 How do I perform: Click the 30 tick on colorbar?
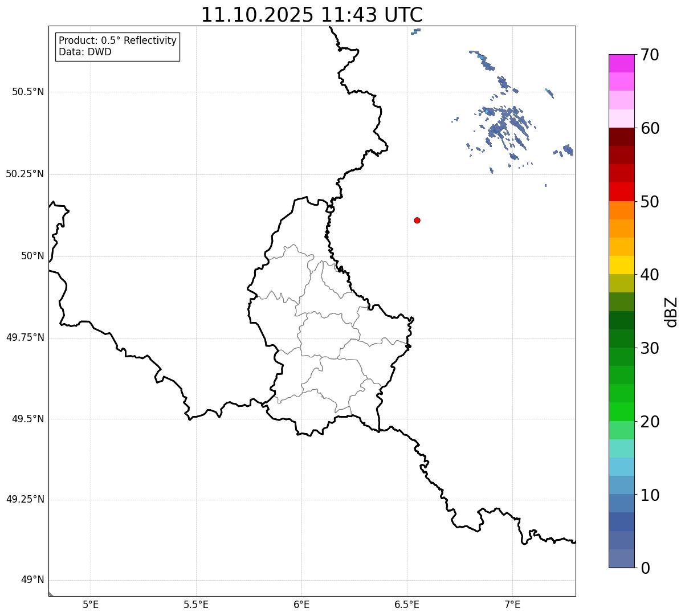click(650, 348)
